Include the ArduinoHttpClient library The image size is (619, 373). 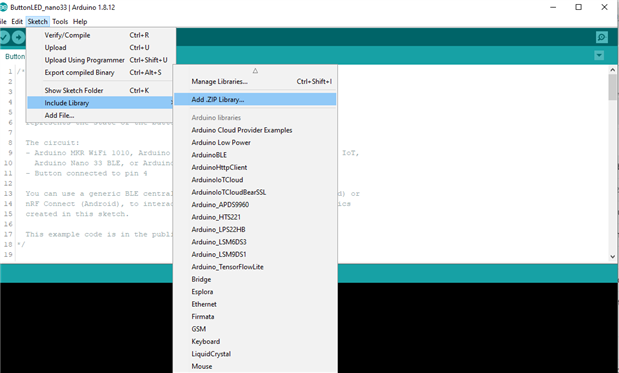[x=255, y=167]
